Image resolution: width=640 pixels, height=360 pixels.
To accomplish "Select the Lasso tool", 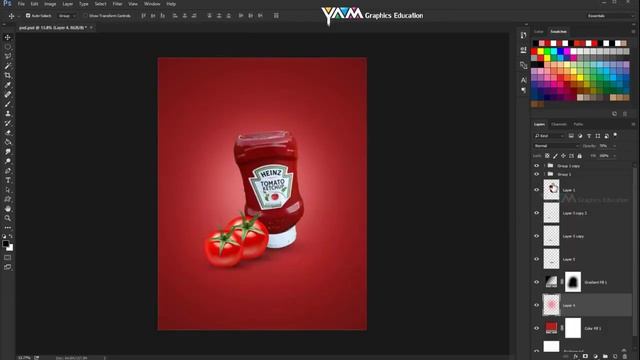I will pyautogui.click(x=8, y=56).
